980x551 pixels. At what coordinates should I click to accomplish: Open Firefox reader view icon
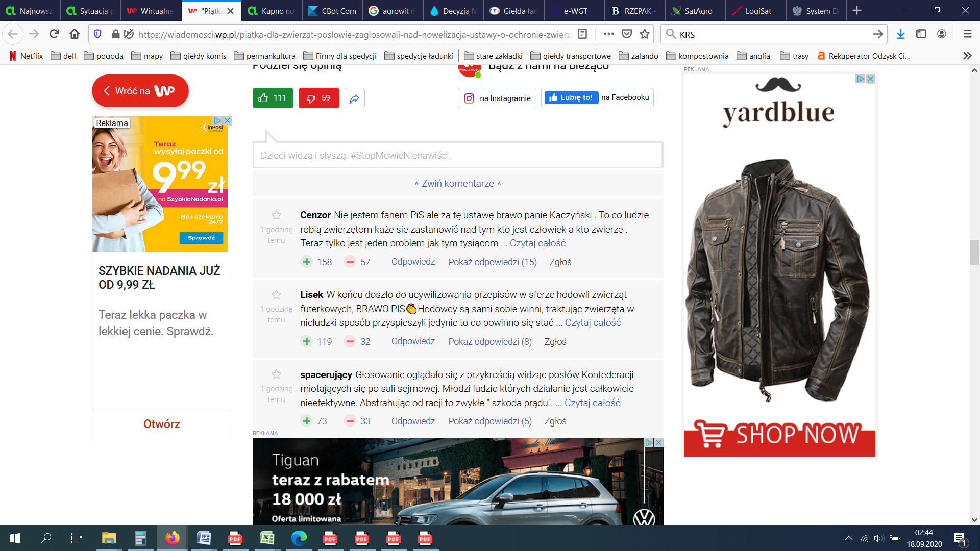coord(582,34)
